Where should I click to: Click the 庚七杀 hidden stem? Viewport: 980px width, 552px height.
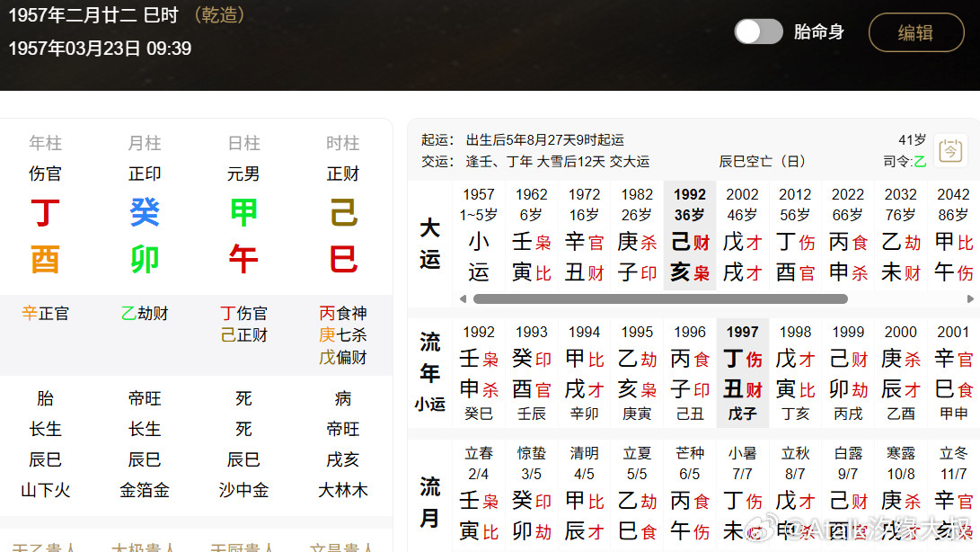click(x=343, y=334)
